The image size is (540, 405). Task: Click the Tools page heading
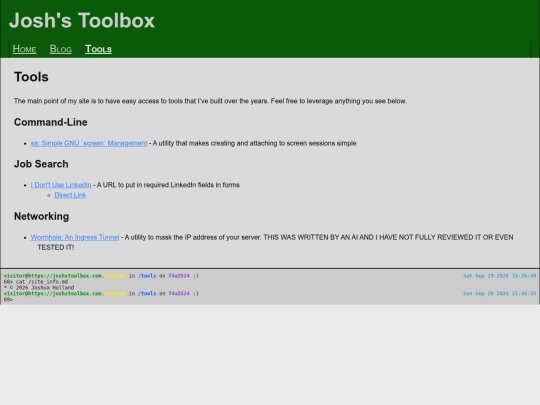tap(31, 77)
